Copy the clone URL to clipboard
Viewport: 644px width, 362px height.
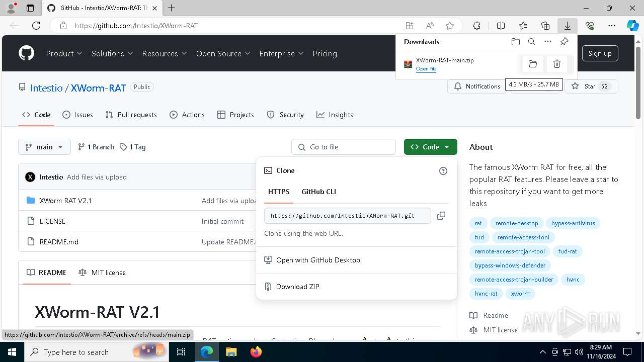point(441,216)
